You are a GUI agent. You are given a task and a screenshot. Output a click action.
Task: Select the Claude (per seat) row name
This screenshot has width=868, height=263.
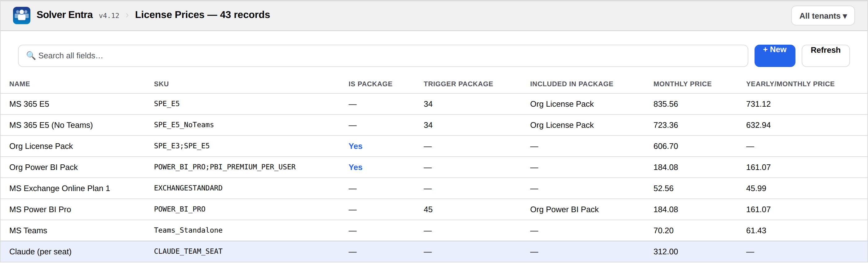pos(40,252)
